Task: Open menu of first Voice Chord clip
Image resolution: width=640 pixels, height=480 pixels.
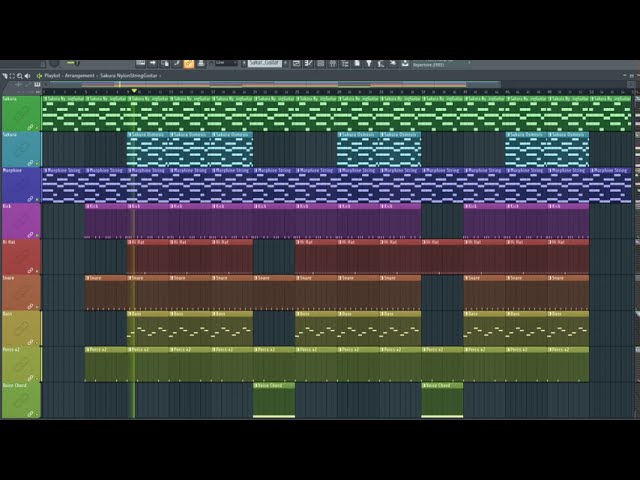Action: (256, 386)
